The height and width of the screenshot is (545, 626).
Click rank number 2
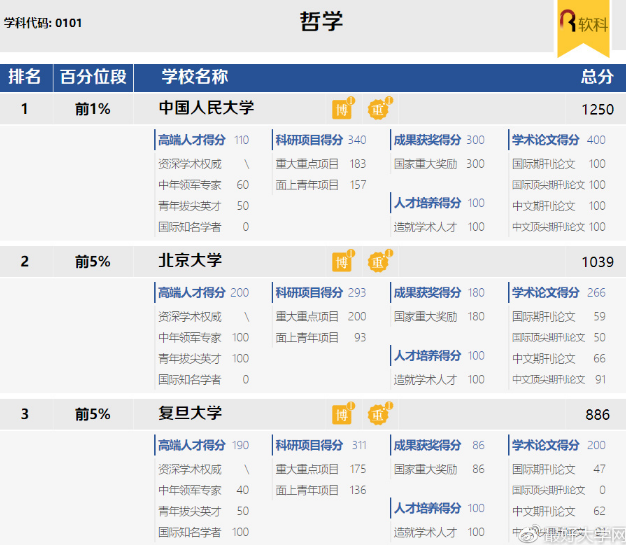coord(25,262)
